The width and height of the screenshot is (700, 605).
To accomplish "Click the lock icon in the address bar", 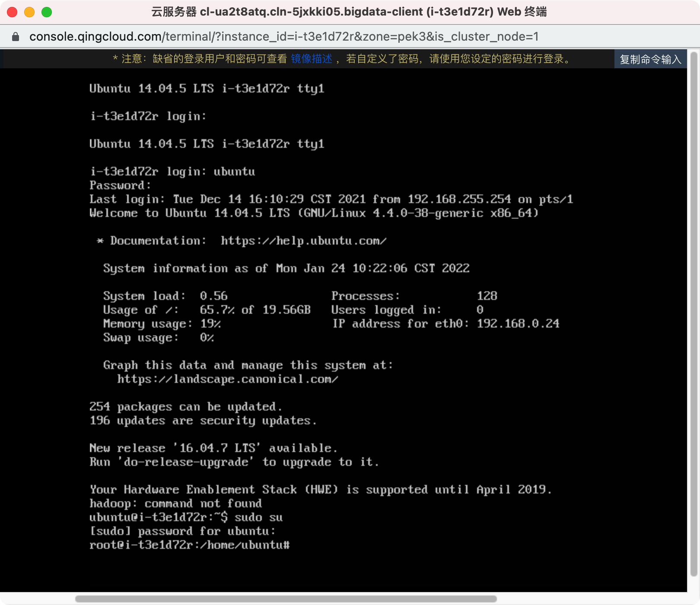I will tap(16, 37).
